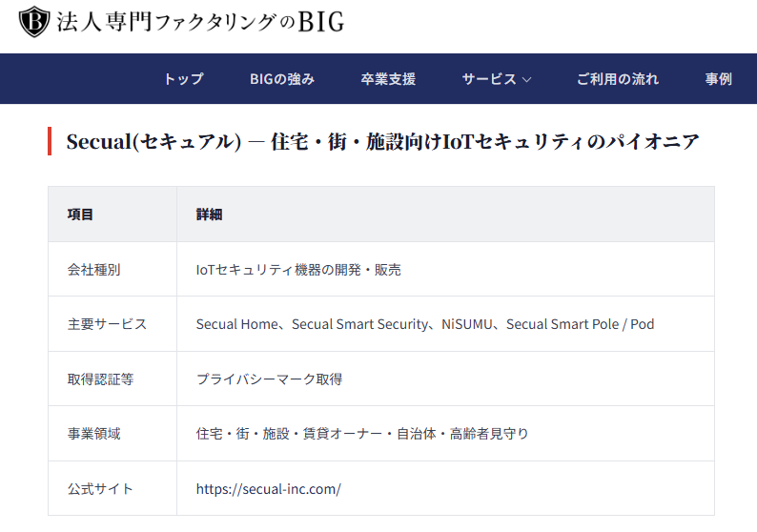Click the BIG shield logo icon
The width and height of the screenshot is (757, 532).
(34, 22)
